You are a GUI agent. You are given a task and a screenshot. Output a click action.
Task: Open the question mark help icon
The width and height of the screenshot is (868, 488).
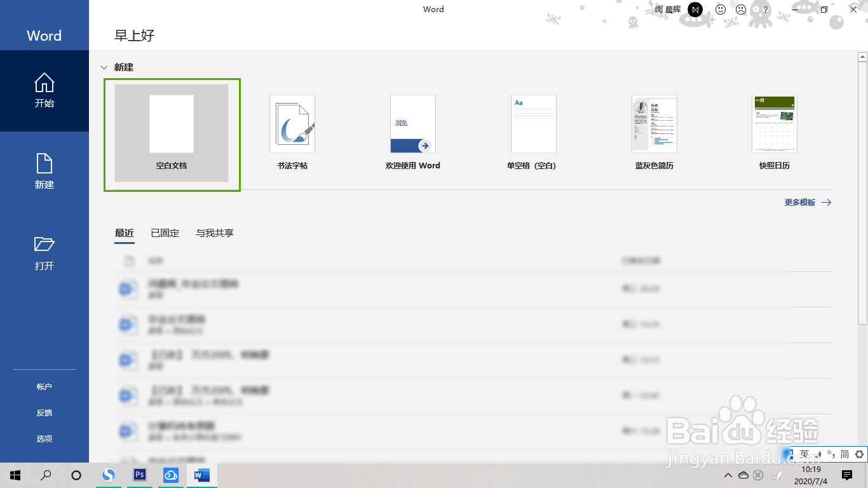pos(766,10)
